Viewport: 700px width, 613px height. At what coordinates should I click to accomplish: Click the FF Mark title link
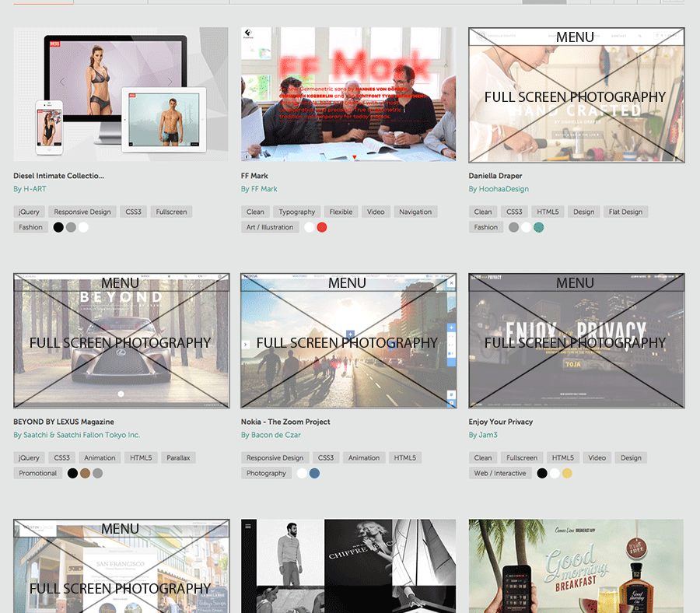click(254, 176)
